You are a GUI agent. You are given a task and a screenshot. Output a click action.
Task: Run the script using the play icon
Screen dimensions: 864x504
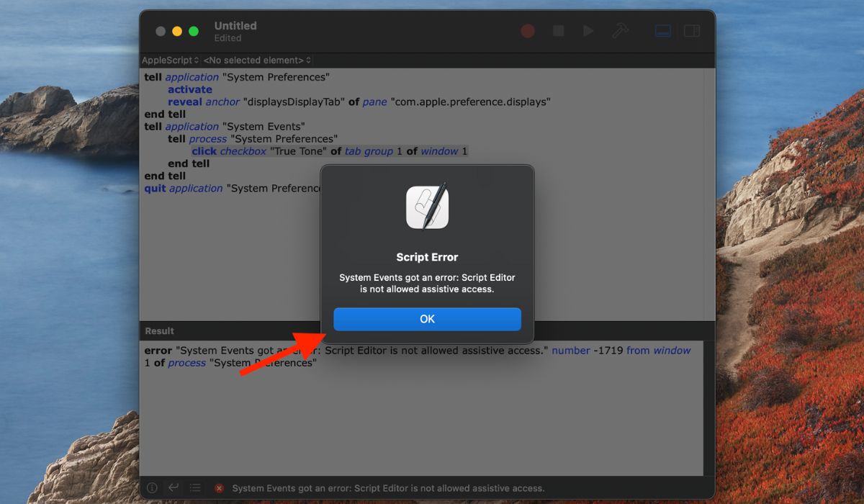coord(588,30)
